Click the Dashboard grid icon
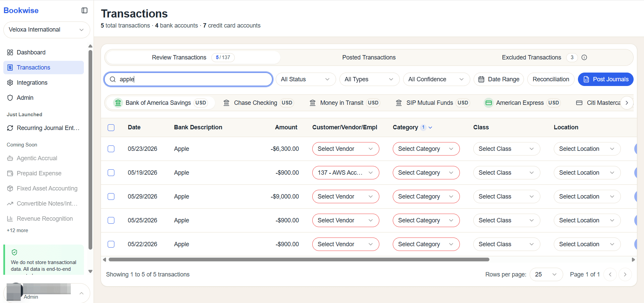 (x=10, y=52)
